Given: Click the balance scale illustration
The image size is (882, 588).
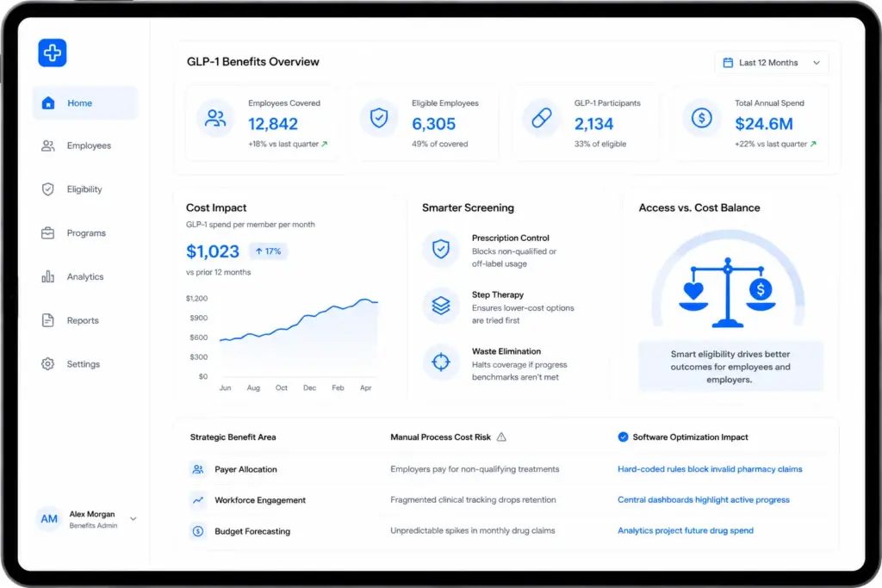Looking at the screenshot, I should point(727,293).
